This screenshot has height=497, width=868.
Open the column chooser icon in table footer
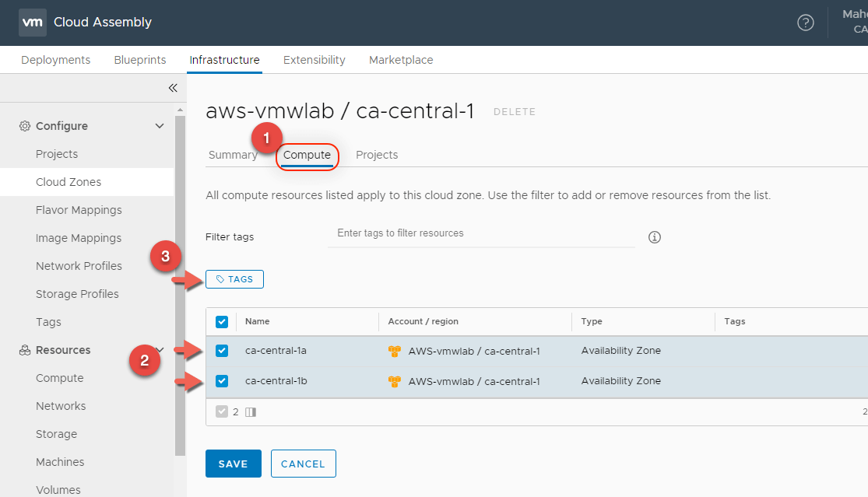pos(250,412)
